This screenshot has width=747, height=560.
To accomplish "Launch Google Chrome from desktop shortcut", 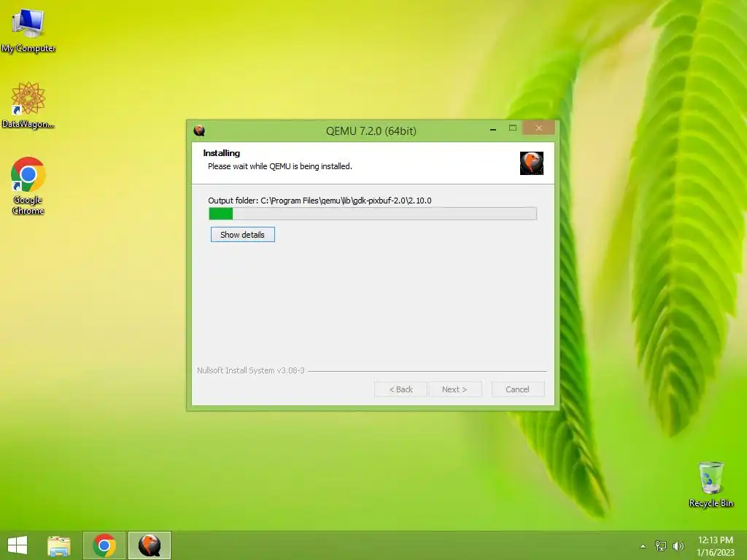I will [28, 186].
